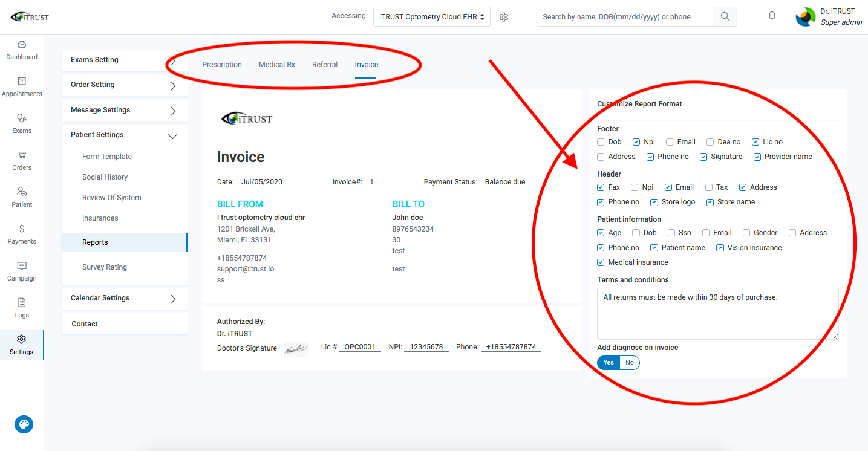Open the Logs sidebar icon
The width and height of the screenshot is (868, 451).
[22, 308]
